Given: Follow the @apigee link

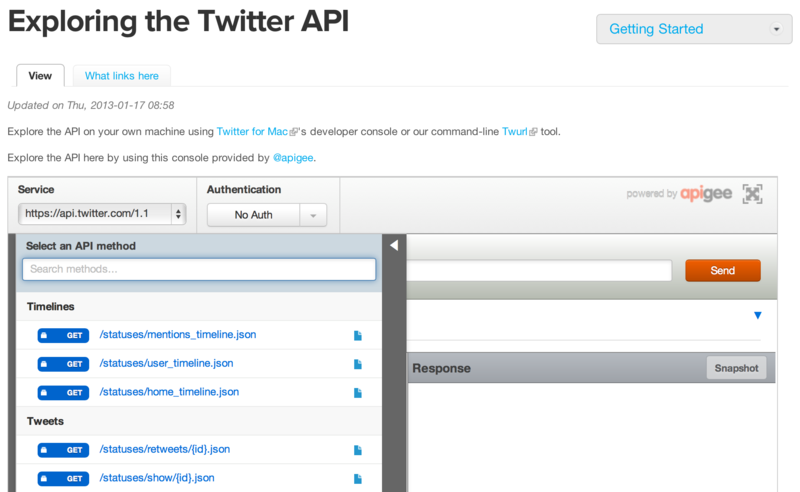Looking at the screenshot, I should coord(293,158).
